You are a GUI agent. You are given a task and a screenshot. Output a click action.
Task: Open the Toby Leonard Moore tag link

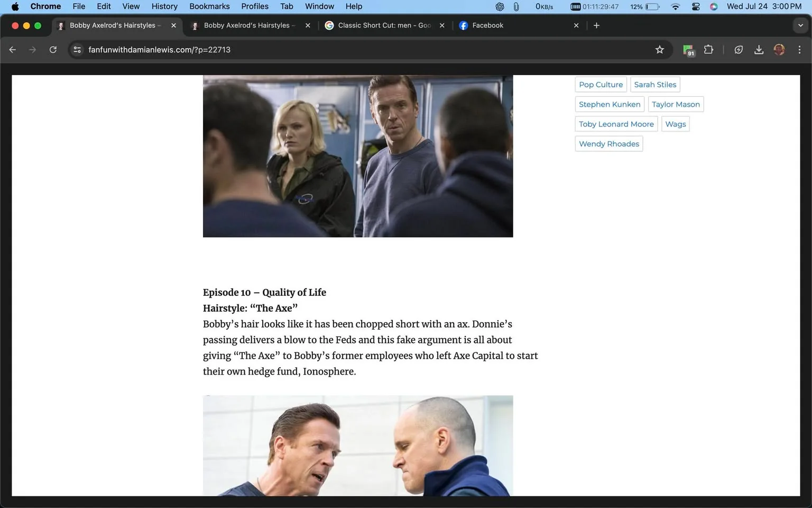pyautogui.click(x=616, y=124)
